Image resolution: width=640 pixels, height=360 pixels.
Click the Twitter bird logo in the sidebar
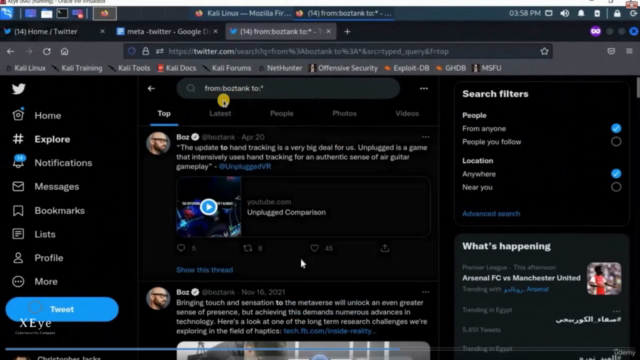click(x=18, y=89)
